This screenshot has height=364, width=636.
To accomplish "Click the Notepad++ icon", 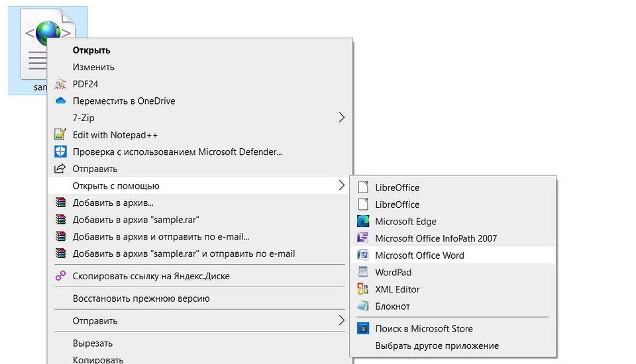I will tap(60, 134).
